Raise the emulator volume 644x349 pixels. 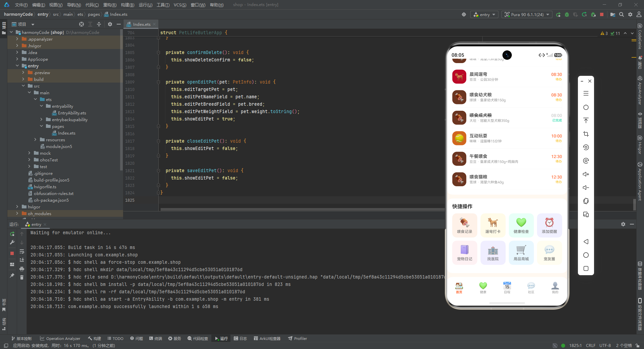click(586, 174)
